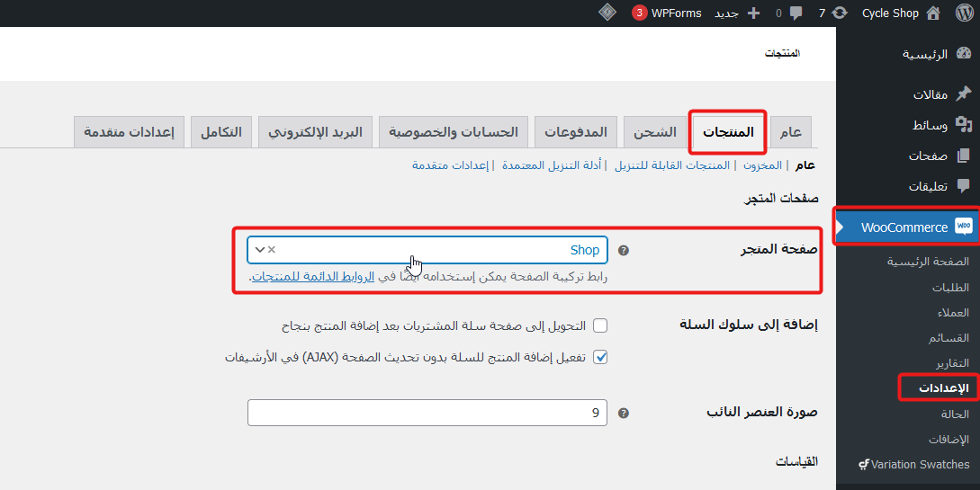Open الإعدادات under WooCommerce
The width and height of the screenshot is (980, 490).
(943, 388)
